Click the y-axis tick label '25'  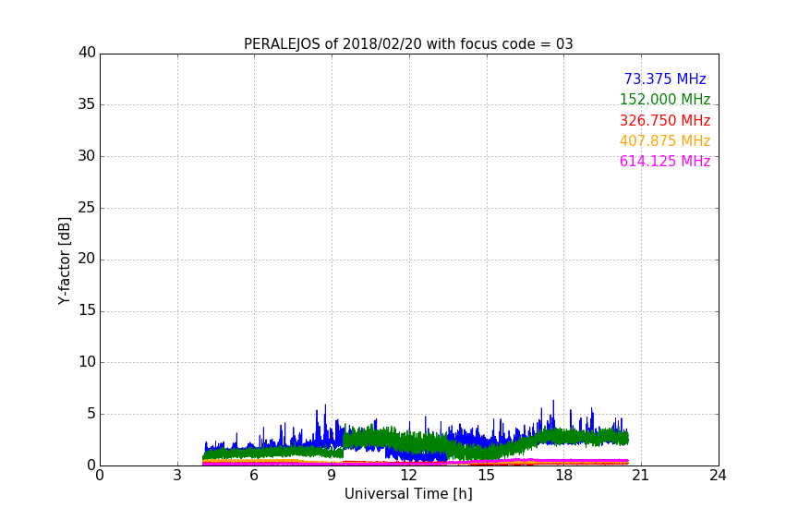(87, 208)
